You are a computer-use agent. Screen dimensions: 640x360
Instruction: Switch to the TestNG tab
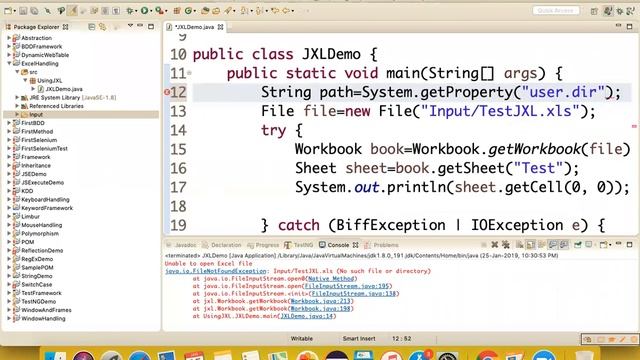pos(299,245)
